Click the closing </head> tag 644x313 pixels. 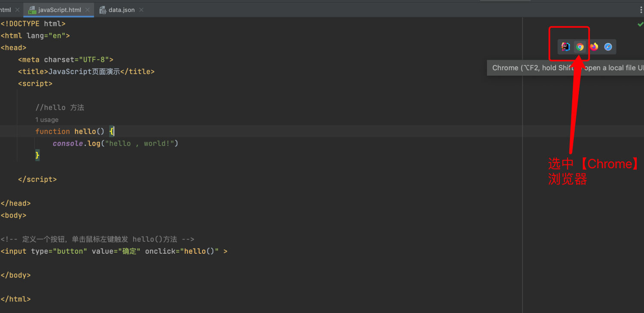pos(15,203)
